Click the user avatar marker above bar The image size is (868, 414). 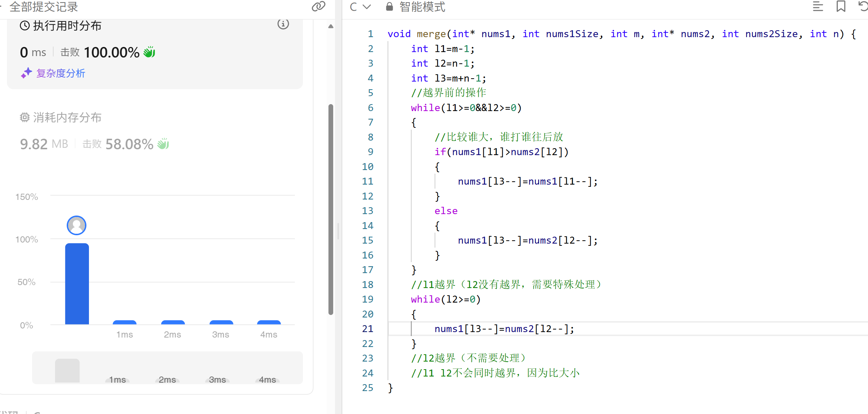coord(77,225)
